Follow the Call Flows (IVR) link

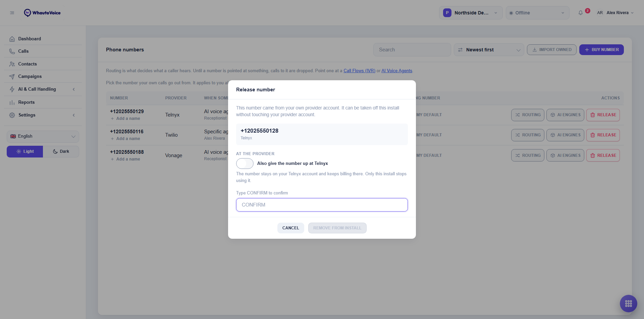359,71
